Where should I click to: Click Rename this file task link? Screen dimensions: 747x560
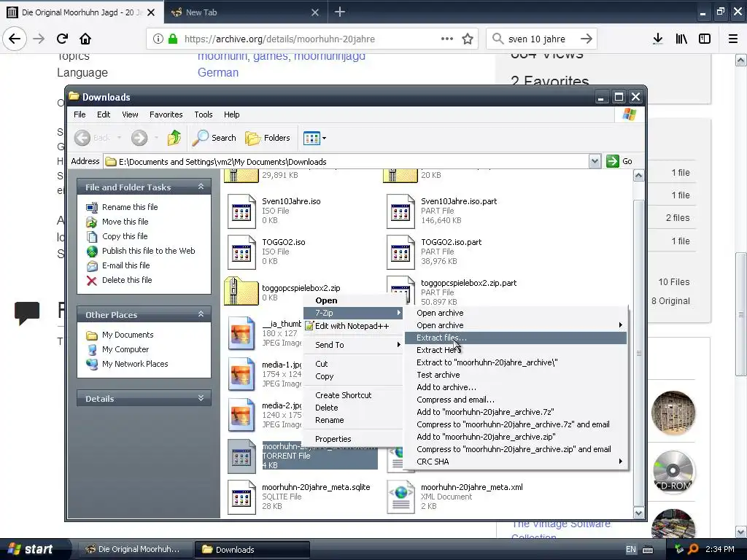pyautogui.click(x=130, y=207)
